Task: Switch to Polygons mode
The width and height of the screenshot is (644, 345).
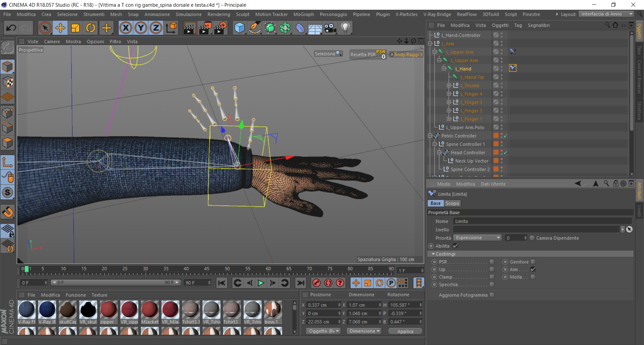Action: (8, 143)
